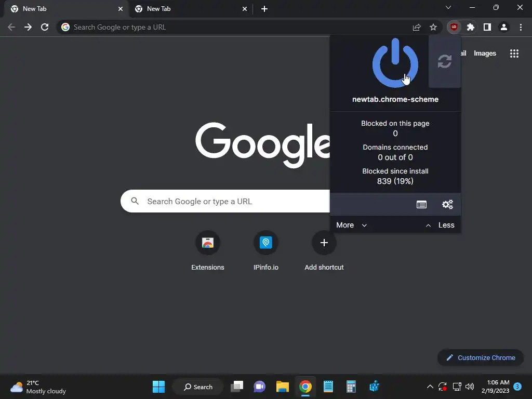The width and height of the screenshot is (532, 399).
Task: Collapse uBlock popup with Less
Action: point(440,225)
